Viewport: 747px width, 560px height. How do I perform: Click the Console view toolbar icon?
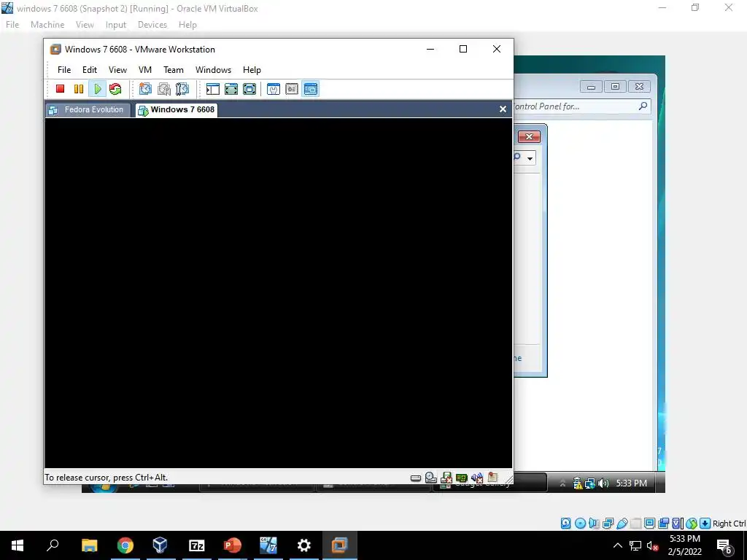pyautogui.click(x=311, y=89)
